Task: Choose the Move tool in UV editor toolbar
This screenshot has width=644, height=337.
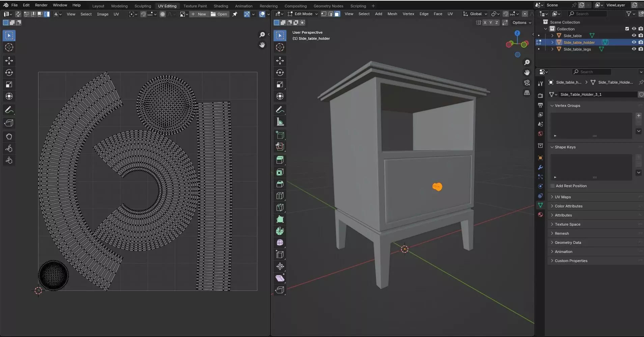Action: 9,61
